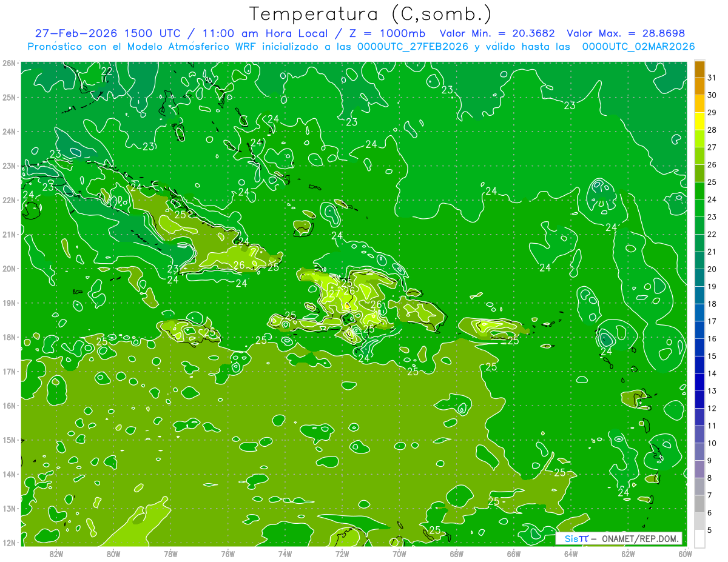Pick the purple swatch between 9 and 10
This screenshot has width=728, height=562.
699,452
